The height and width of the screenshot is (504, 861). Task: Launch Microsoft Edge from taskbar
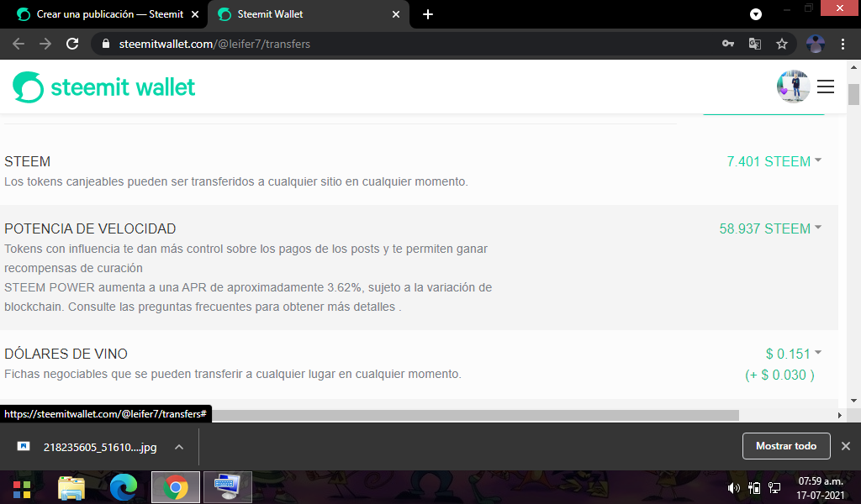pyautogui.click(x=123, y=487)
